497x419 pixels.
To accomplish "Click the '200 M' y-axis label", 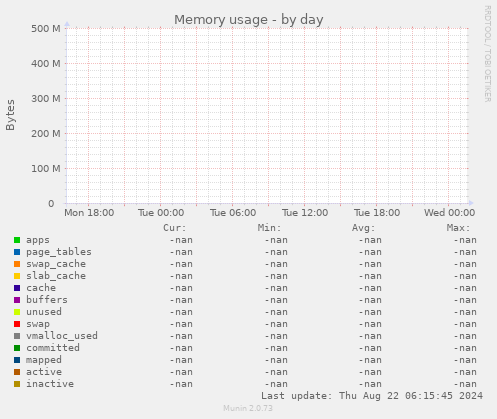I will [x=46, y=134].
